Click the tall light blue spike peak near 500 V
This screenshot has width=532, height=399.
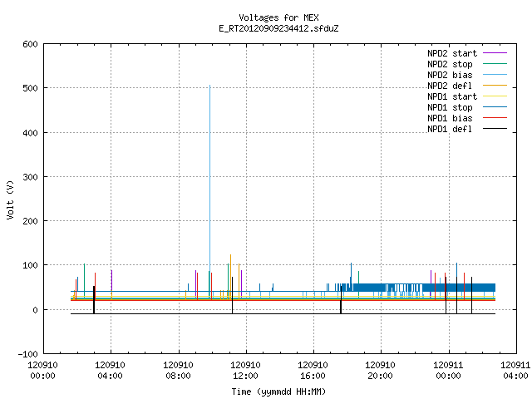209,86
